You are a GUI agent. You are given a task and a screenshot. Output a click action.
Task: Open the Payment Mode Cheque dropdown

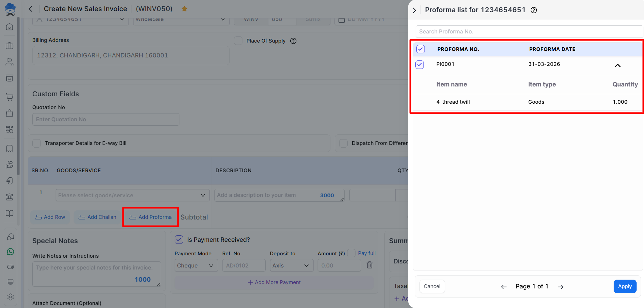[196, 265]
